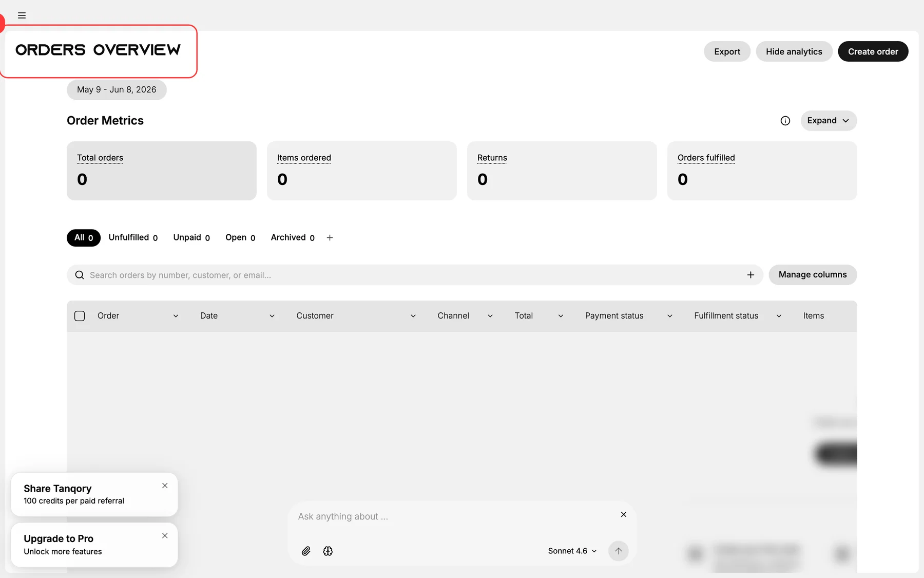Click the Order Metrics info icon
Image resolution: width=924 pixels, height=578 pixels.
(x=785, y=121)
